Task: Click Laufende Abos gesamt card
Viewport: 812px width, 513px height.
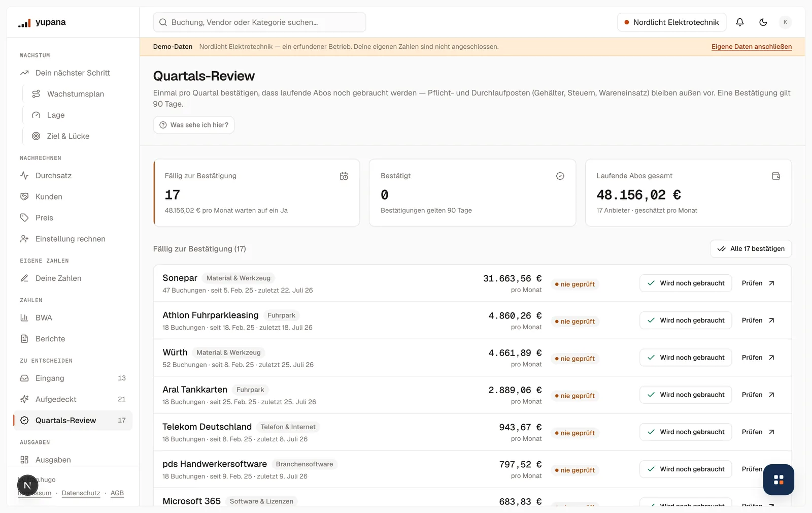Action: pyautogui.click(x=688, y=193)
